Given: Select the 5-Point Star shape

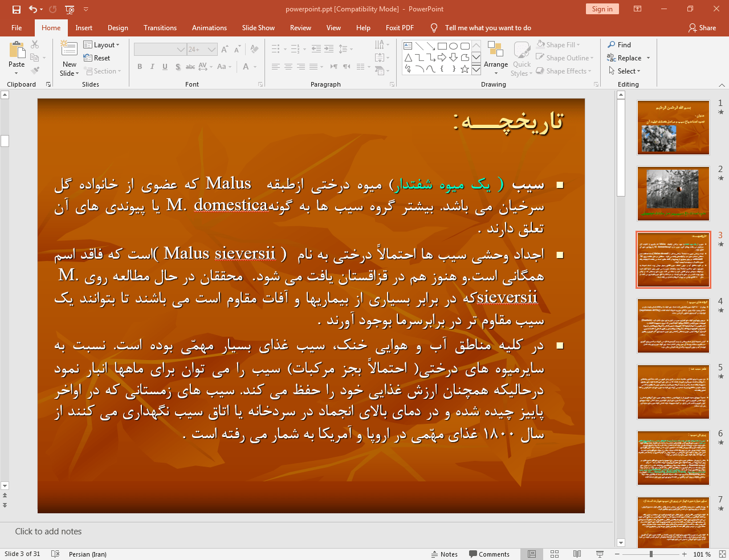Looking at the screenshot, I should click(x=465, y=69).
